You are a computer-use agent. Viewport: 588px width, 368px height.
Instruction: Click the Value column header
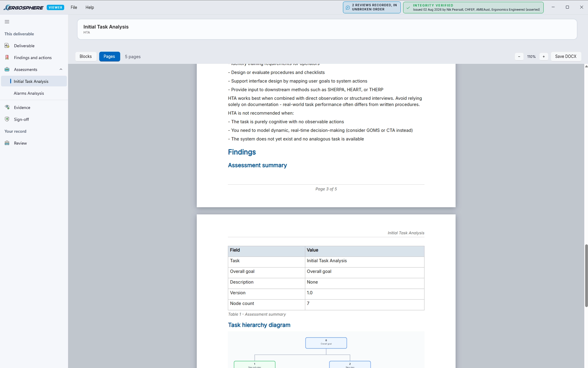[364, 251]
